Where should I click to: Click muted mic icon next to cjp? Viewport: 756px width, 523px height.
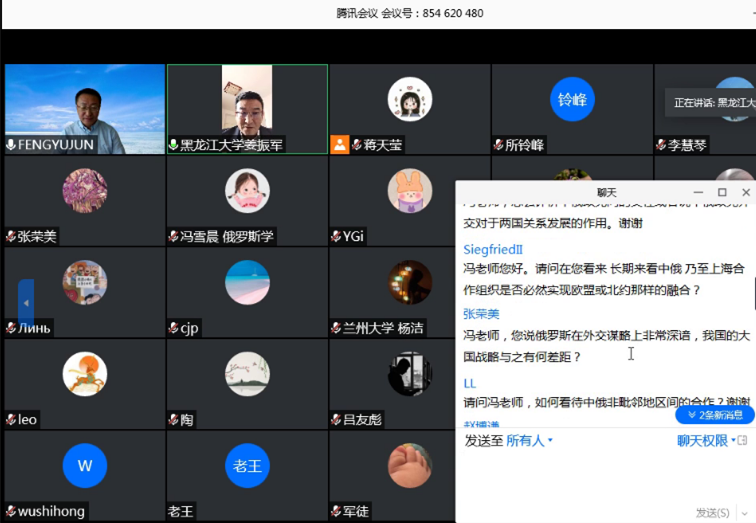point(174,328)
